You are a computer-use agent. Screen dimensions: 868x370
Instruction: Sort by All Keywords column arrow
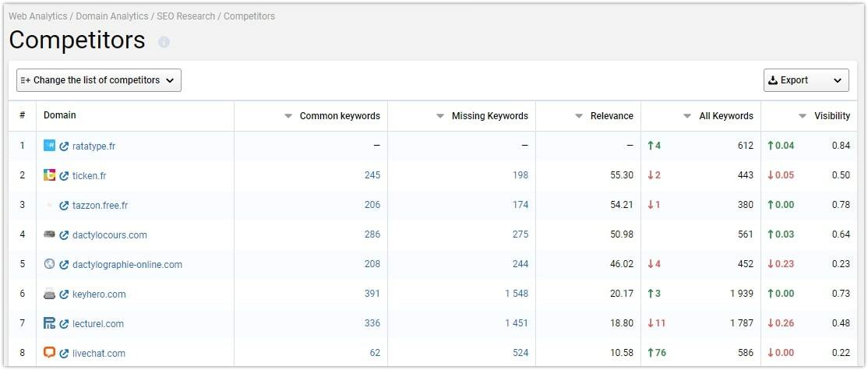coord(687,116)
